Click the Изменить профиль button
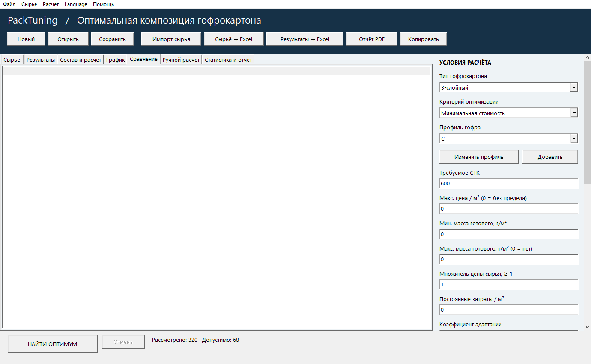 479,157
